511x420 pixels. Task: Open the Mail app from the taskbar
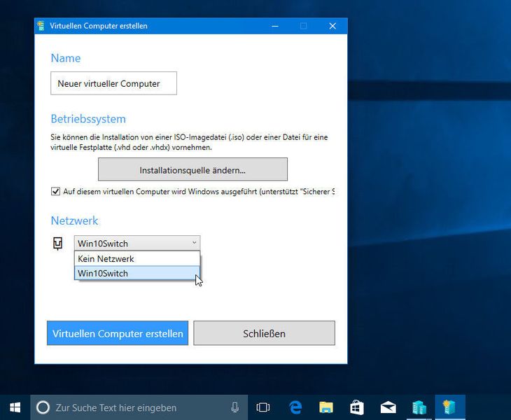tap(388, 407)
